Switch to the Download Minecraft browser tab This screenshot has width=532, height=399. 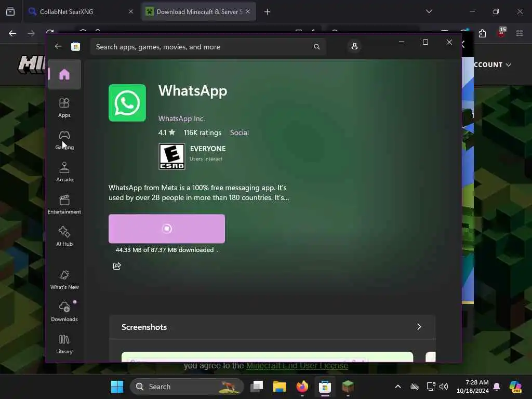coord(199,11)
